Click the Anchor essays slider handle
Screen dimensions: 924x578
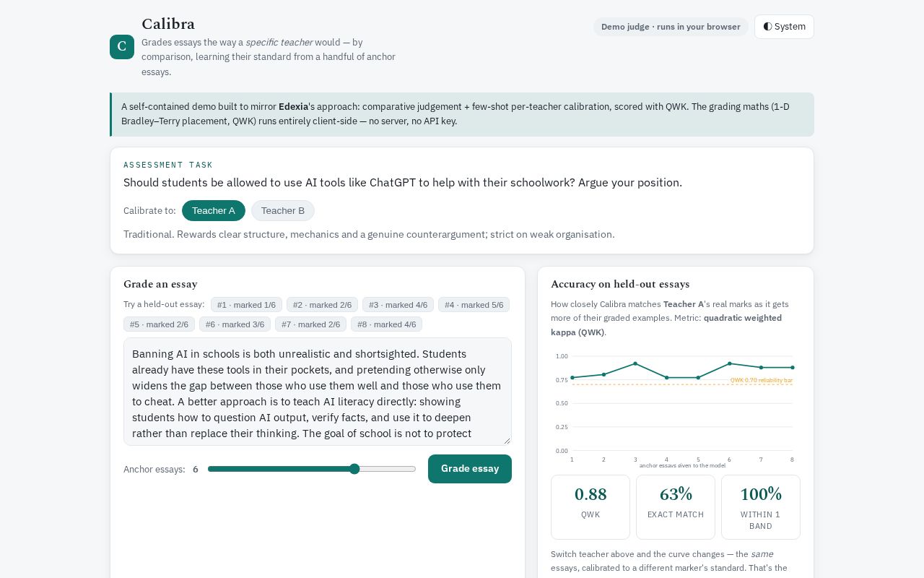tap(354, 469)
